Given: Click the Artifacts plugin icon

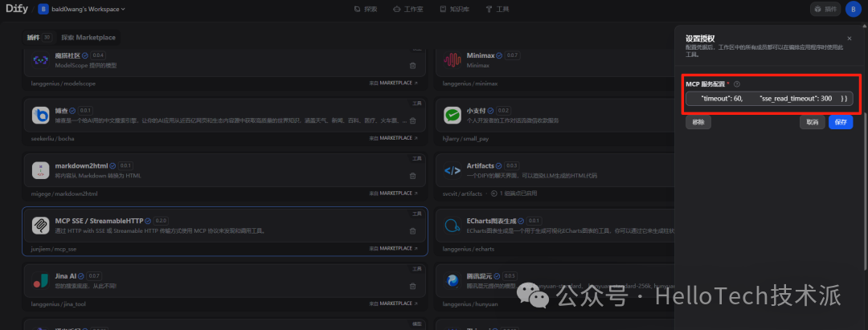Looking at the screenshot, I should [x=452, y=170].
